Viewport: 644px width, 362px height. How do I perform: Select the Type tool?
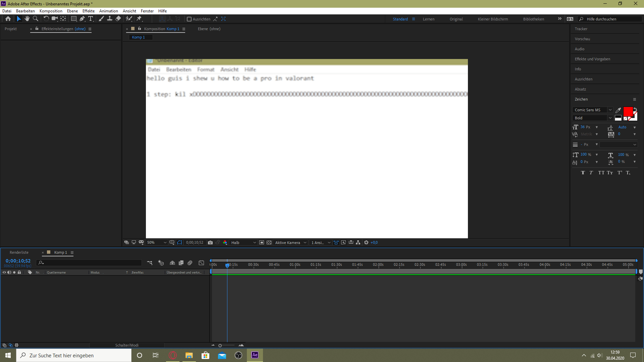click(91, 19)
